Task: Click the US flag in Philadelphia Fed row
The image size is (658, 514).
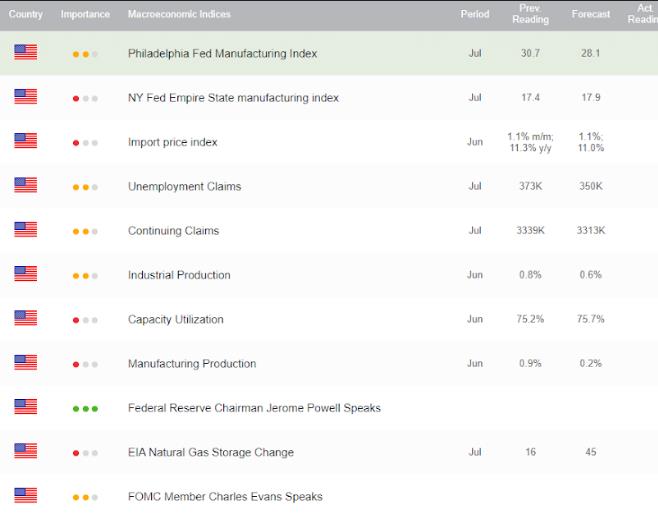Action: point(26,52)
